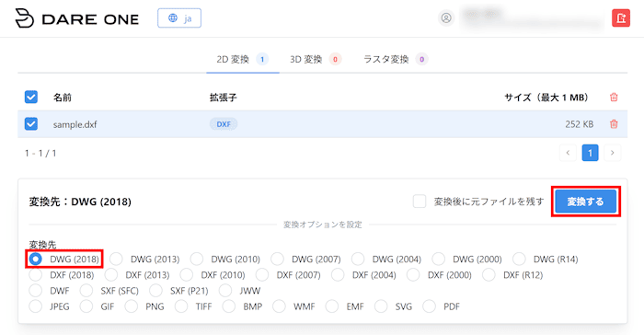The width and height of the screenshot is (644, 335).
Task: Uncheck the sample.dxf row checkbox
Action: pos(31,123)
